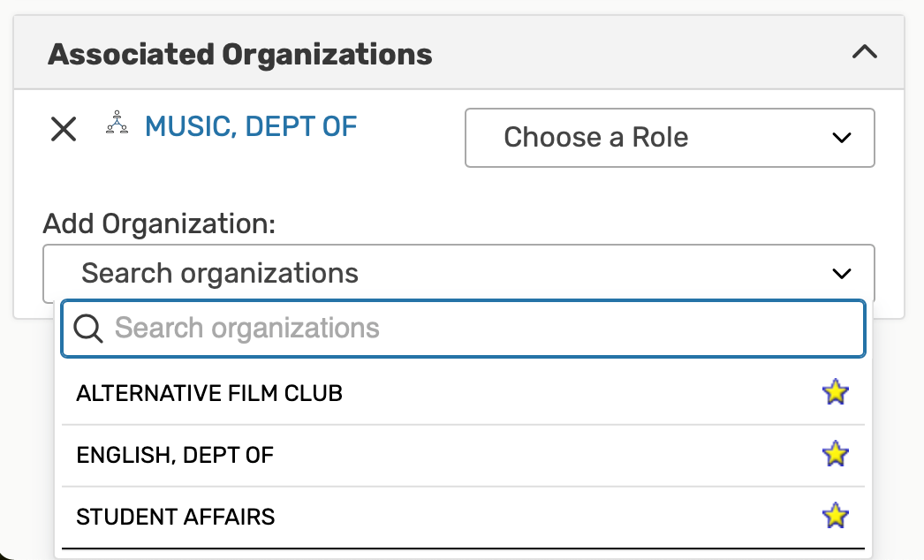Open the MUSIC, DEPT OF link
Screen dimensions: 924x560
251,127
